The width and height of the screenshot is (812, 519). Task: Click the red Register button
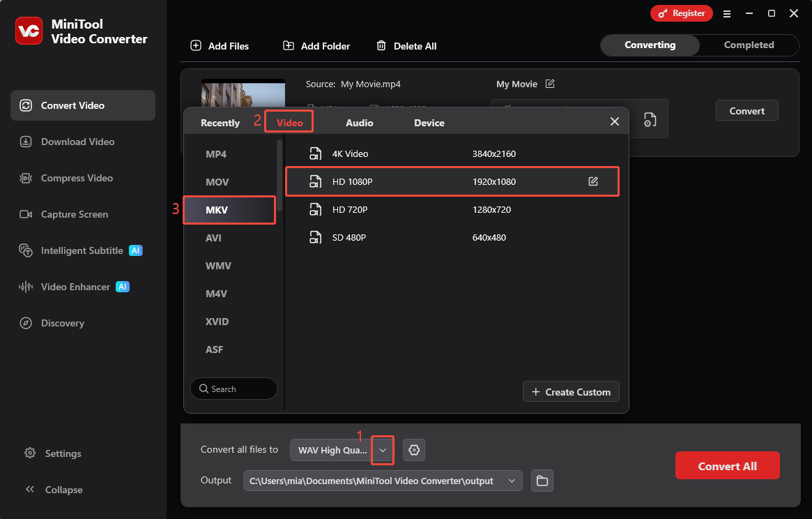[x=682, y=13]
